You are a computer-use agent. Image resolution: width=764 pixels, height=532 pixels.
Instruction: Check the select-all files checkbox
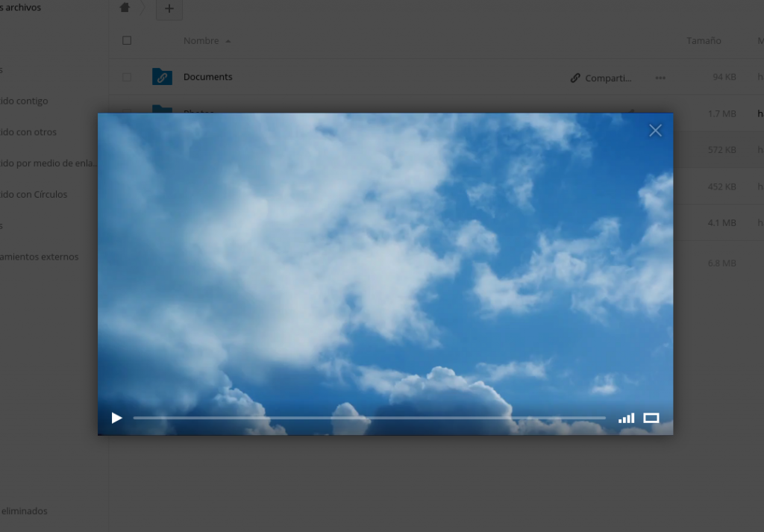click(126, 40)
